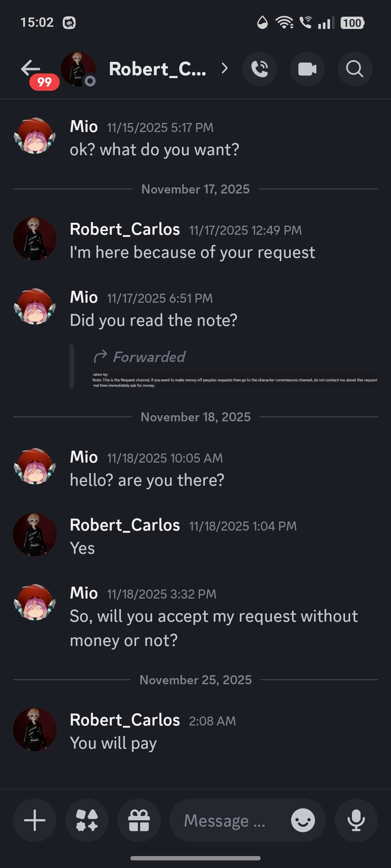Start a video call
The height and width of the screenshot is (868, 391).
click(307, 69)
